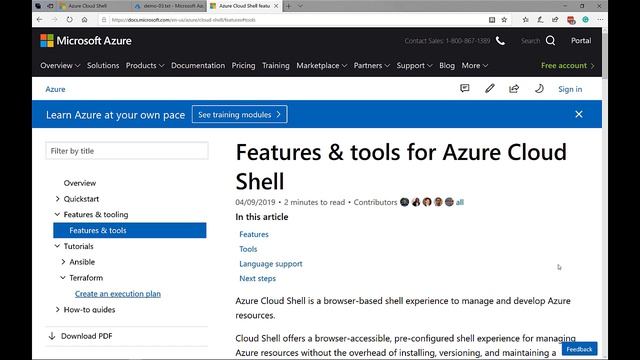Click Portal link in header
This screenshot has width=640, height=360.
pyautogui.click(x=581, y=40)
